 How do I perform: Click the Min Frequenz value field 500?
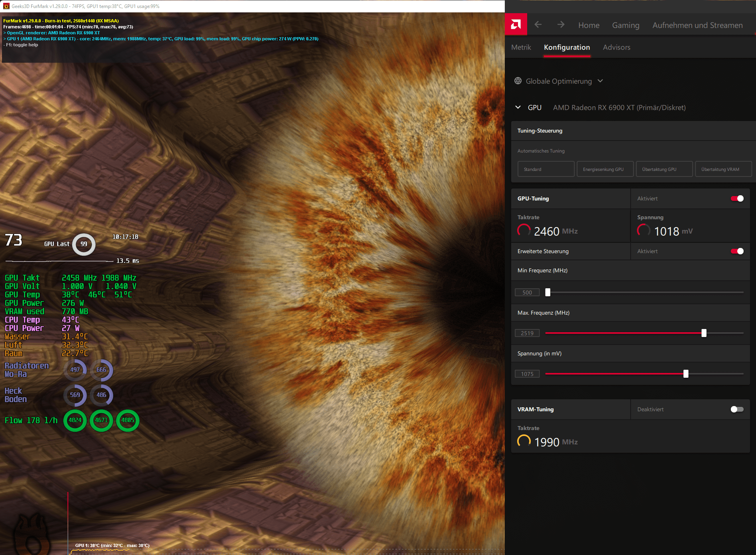click(x=527, y=292)
